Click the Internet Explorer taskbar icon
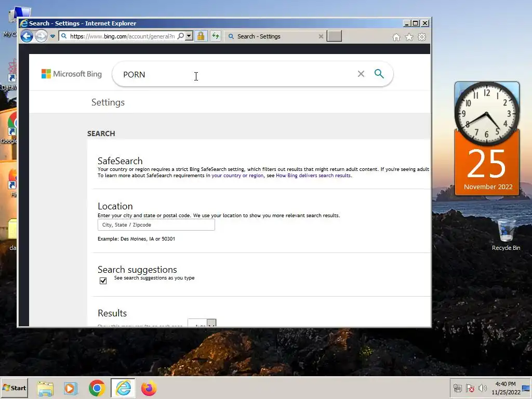The width and height of the screenshot is (532, 399). click(123, 388)
